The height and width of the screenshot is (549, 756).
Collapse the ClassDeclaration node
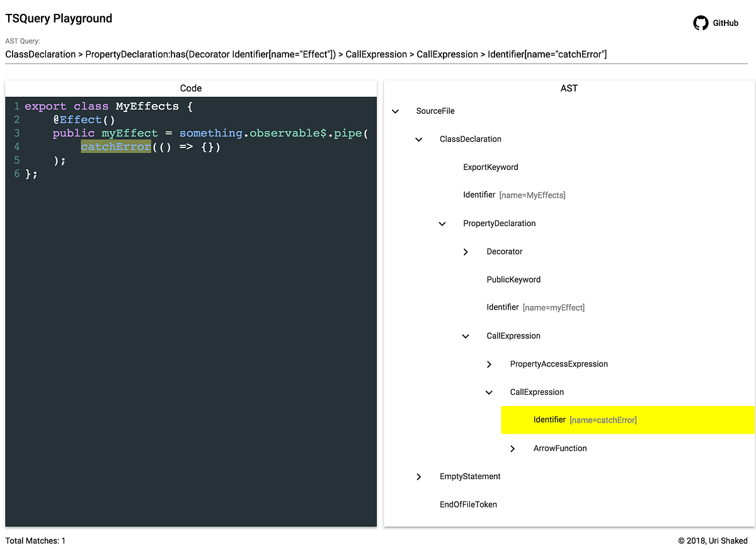pyautogui.click(x=419, y=139)
